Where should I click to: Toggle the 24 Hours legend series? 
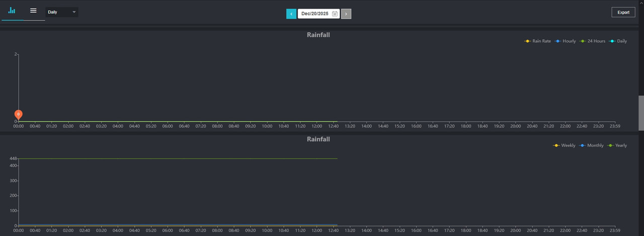click(x=593, y=41)
